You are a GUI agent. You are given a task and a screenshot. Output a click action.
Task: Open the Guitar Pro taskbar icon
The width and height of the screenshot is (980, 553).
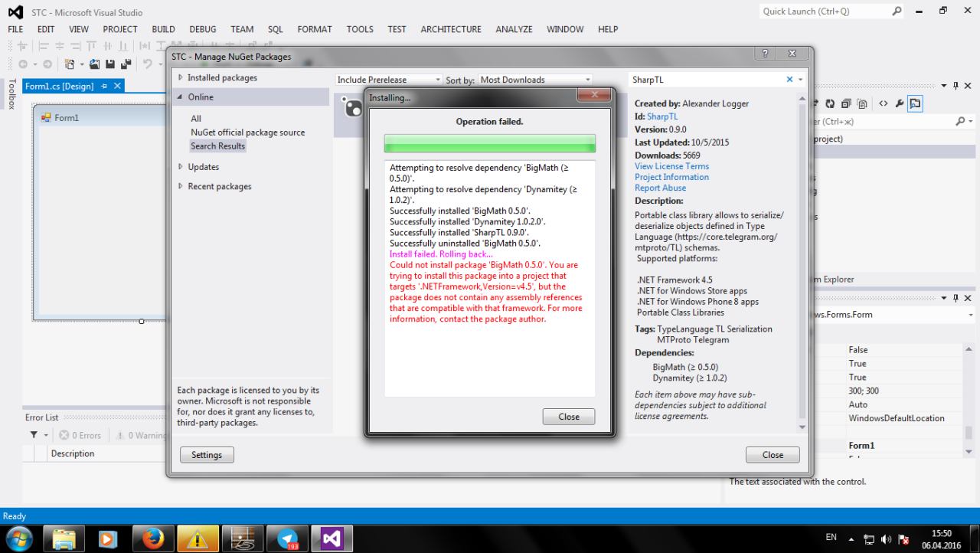[x=243, y=539]
